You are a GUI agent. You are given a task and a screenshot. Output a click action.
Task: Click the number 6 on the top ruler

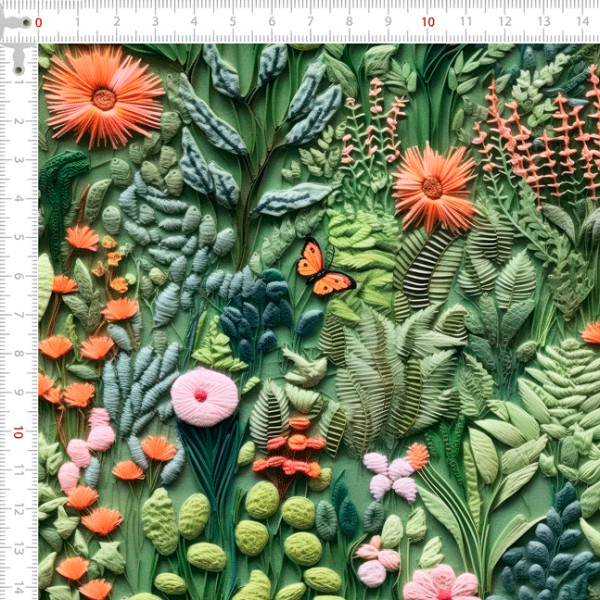272,21
